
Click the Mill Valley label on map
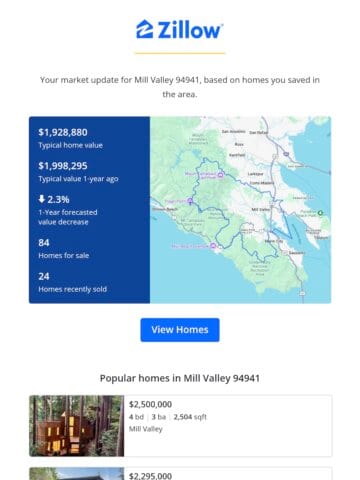coord(260,210)
